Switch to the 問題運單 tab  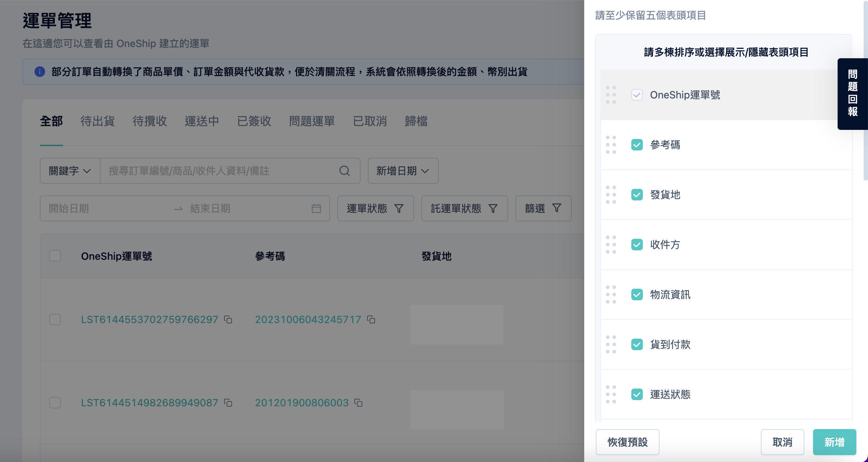click(312, 121)
